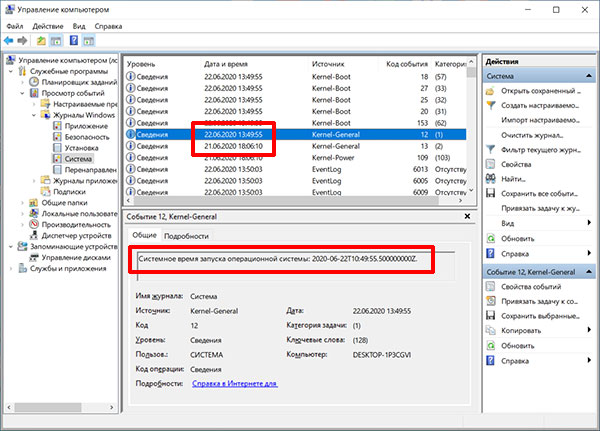This screenshot has height=431, width=600.
Task: Open the Файл menu
Action: point(15,26)
